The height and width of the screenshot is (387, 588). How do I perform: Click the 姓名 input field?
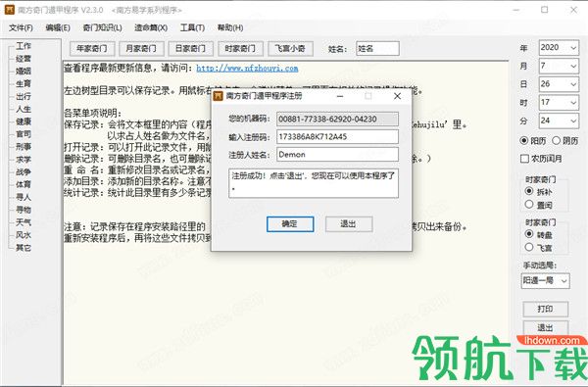[377, 48]
